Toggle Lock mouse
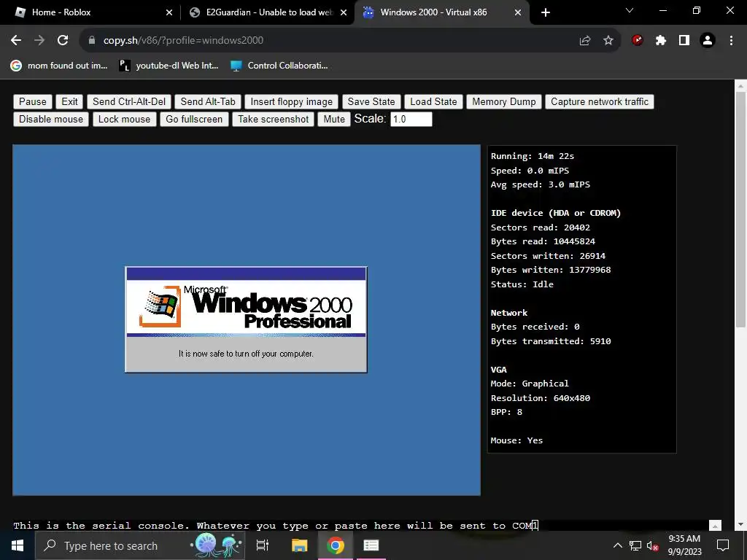The image size is (747, 560). (x=124, y=119)
